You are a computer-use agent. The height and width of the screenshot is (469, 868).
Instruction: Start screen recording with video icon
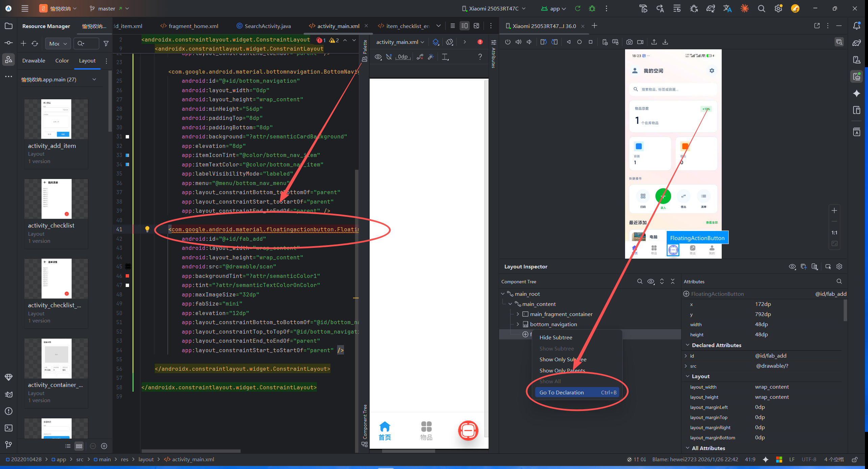pyautogui.click(x=640, y=42)
